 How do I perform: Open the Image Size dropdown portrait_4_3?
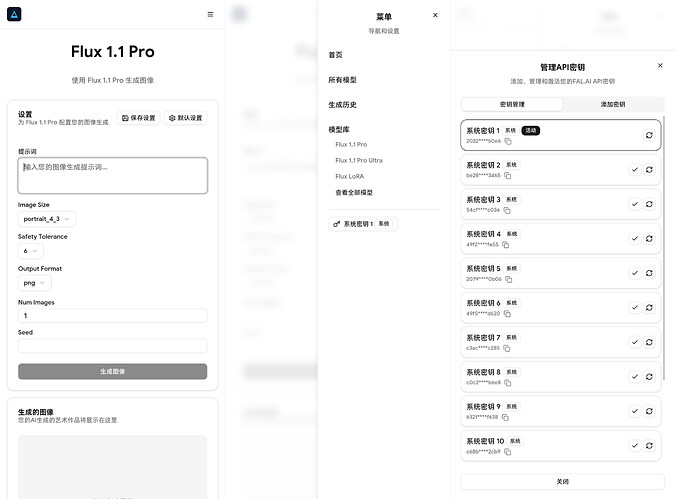46,219
